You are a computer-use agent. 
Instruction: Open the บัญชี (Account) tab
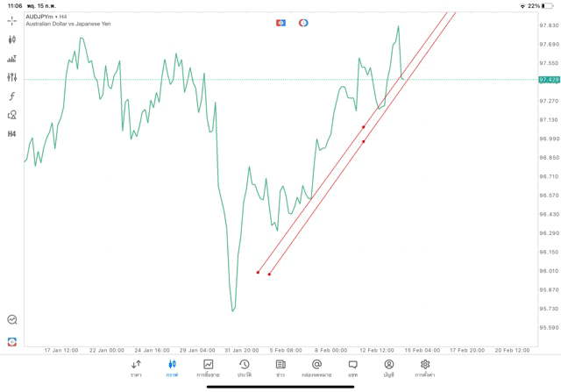click(388, 367)
